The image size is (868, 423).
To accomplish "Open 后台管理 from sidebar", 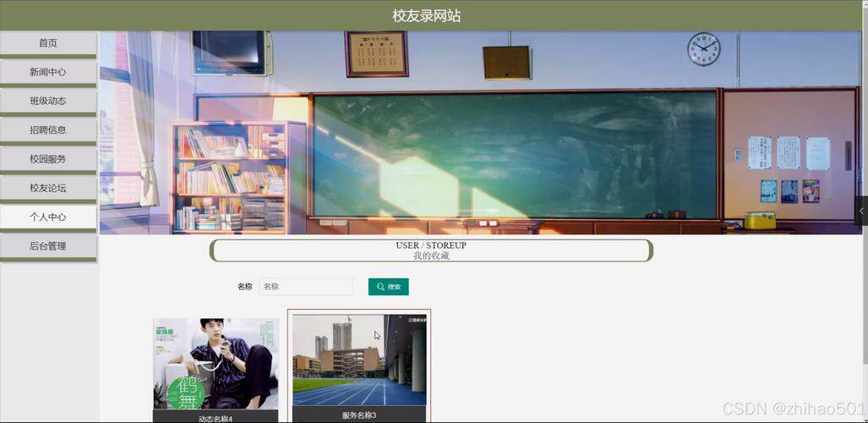I will point(48,246).
